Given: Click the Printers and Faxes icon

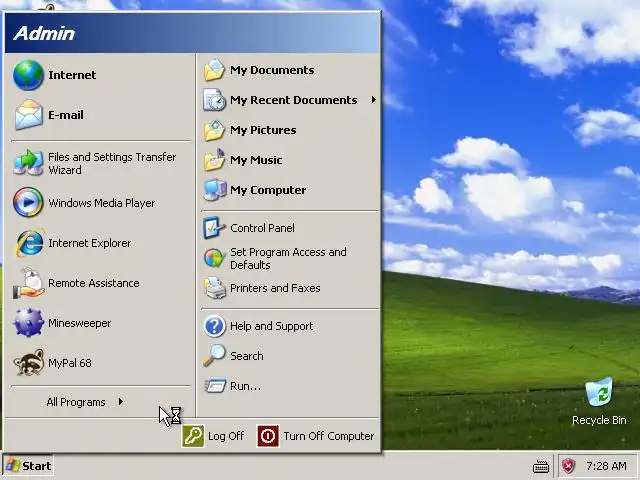Looking at the screenshot, I should pos(214,288).
